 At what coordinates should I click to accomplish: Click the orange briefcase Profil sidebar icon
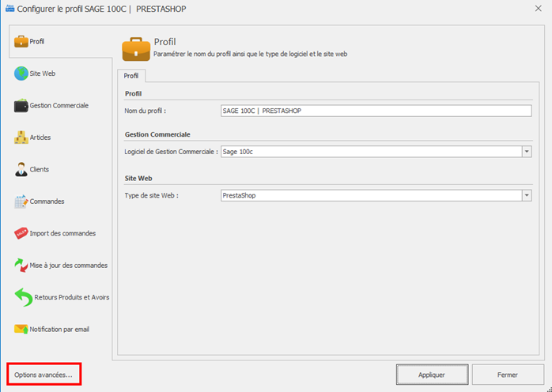pyautogui.click(x=21, y=42)
